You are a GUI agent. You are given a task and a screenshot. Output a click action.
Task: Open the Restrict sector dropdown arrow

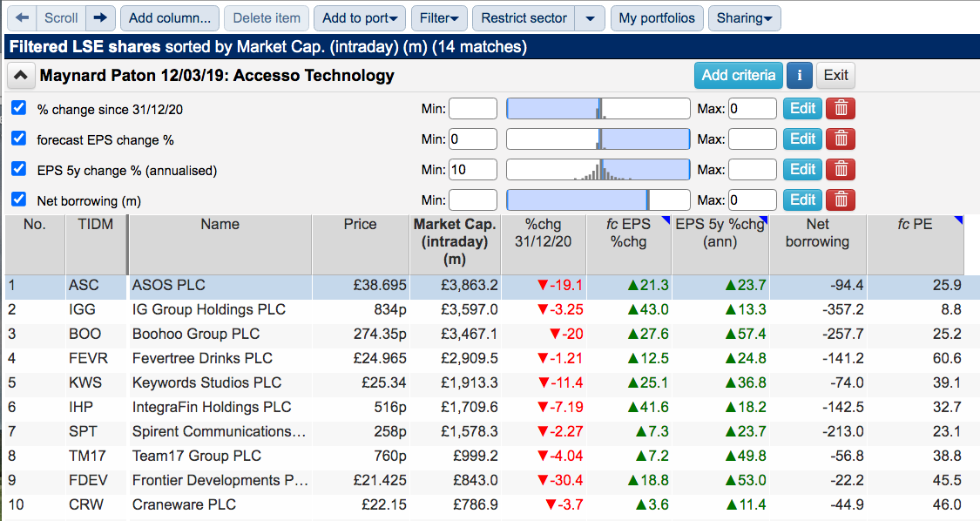pos(590,18)
